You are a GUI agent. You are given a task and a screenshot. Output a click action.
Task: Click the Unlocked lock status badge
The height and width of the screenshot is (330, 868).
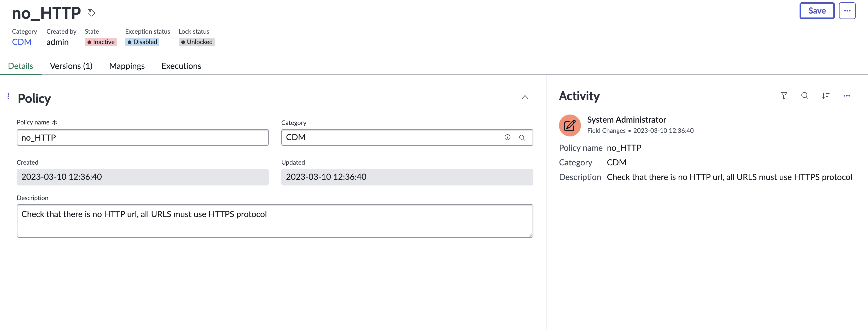(196, 42)
